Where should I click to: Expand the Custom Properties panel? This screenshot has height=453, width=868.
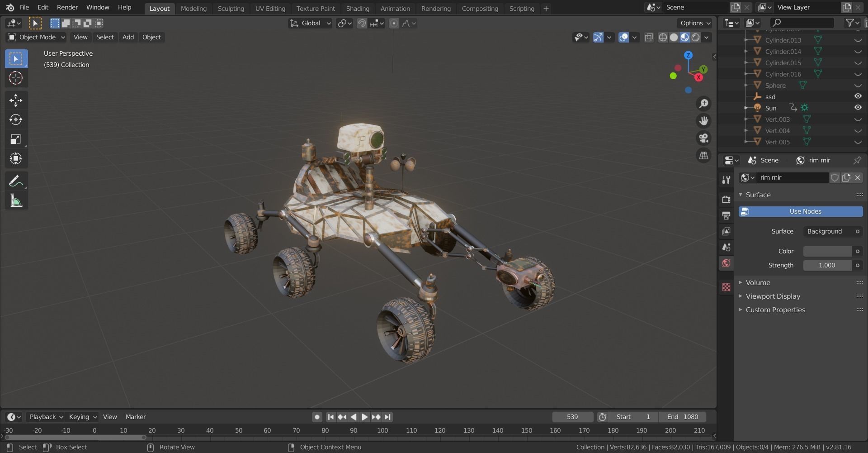pyautogui.click(x=775, y=310)
